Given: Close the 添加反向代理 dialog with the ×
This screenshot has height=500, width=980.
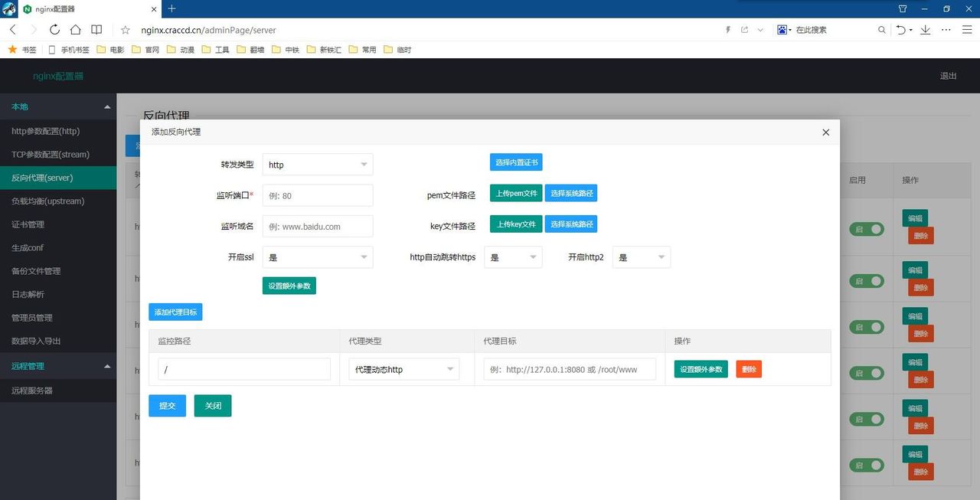Looking at the screenshot, I should click(825, 132).
